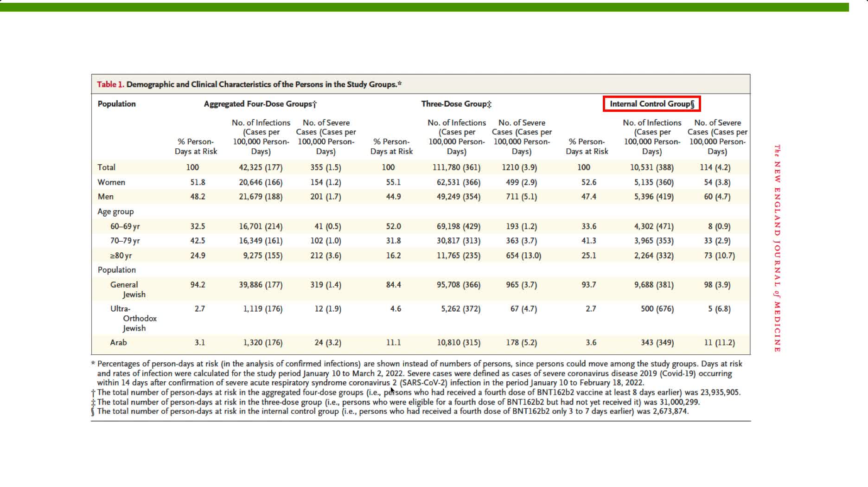Click the value '20,646 (166)'
Screen dimensions: 868x487
261,182
